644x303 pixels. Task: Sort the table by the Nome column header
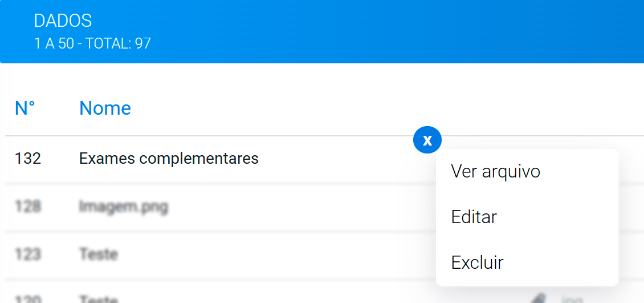(x=105, y=108)
